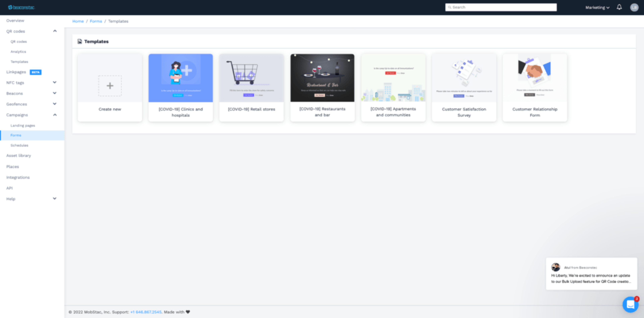Open Landing pages under Campaigns
This screenshot has width=644, height=318.
point(22,126)
